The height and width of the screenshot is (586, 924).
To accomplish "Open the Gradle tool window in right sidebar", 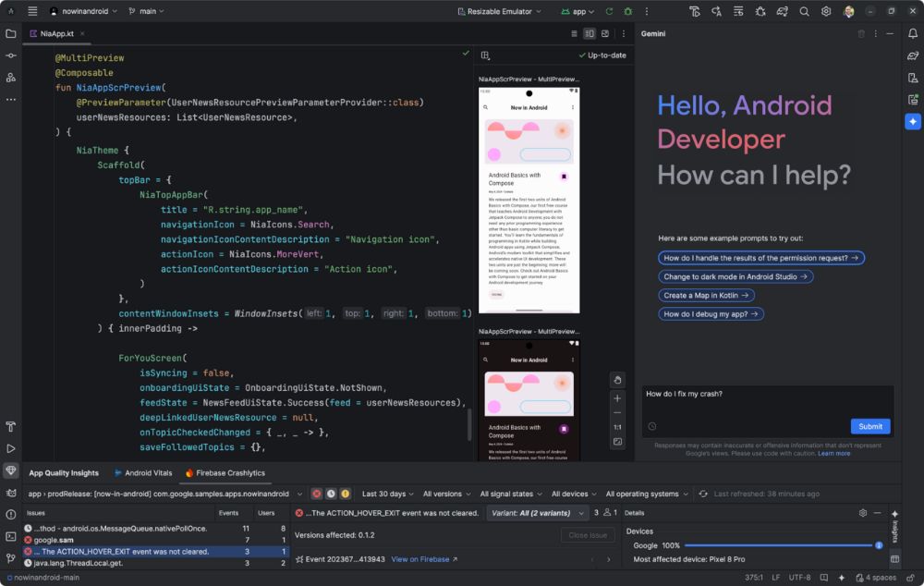I will (913, 55).
